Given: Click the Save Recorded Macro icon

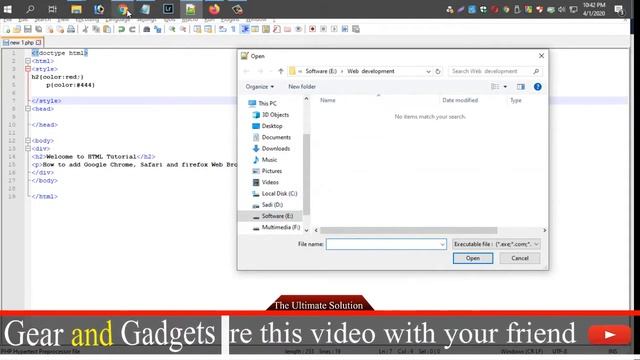Looking at the screenshot, I should click(x=356, y=29).
